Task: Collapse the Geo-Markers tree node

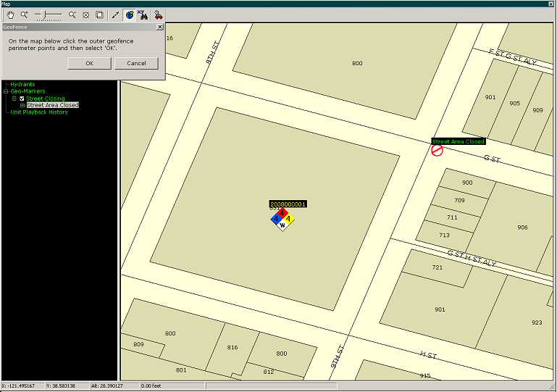Action: tap(6, 91)
